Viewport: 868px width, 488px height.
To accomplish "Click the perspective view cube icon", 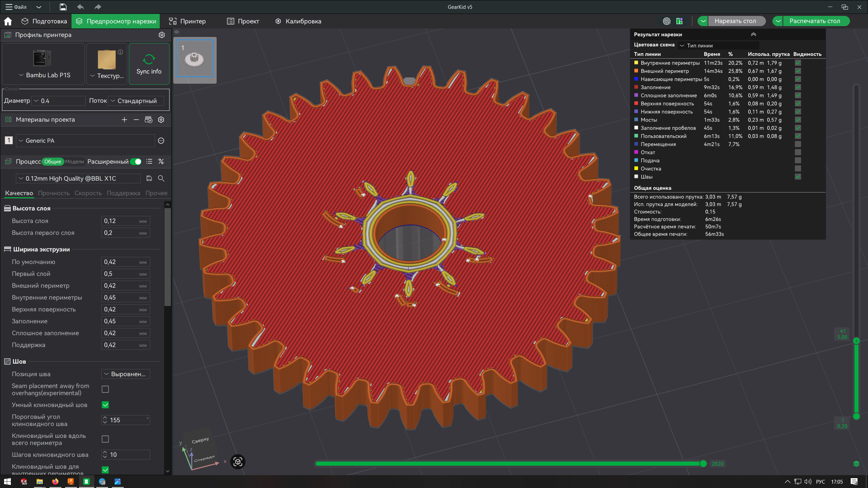I will pos(238,462).
